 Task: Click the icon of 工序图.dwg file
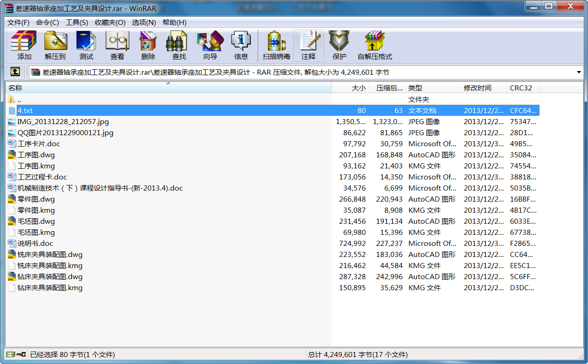[12, 155]
